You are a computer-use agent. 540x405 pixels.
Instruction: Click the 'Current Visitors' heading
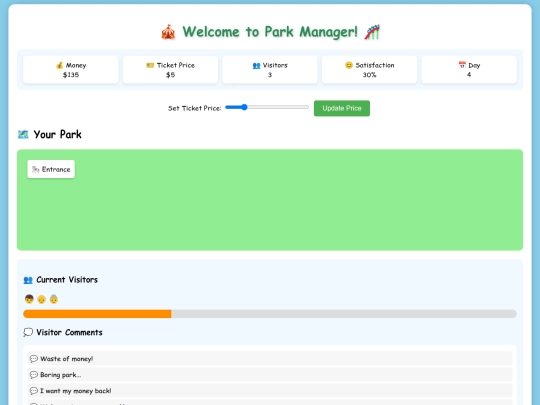tap(67, 280)
